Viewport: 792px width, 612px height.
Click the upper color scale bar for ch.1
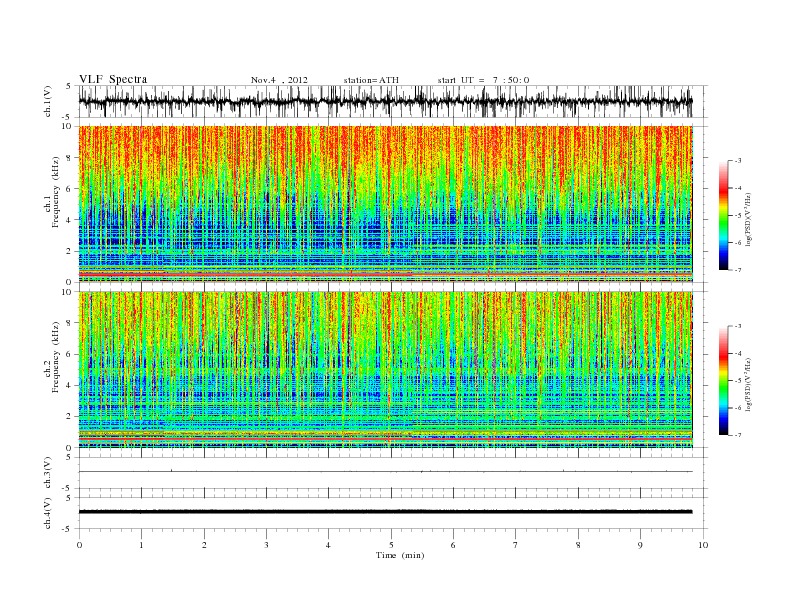pyautogui.click(x=723, y=215)
